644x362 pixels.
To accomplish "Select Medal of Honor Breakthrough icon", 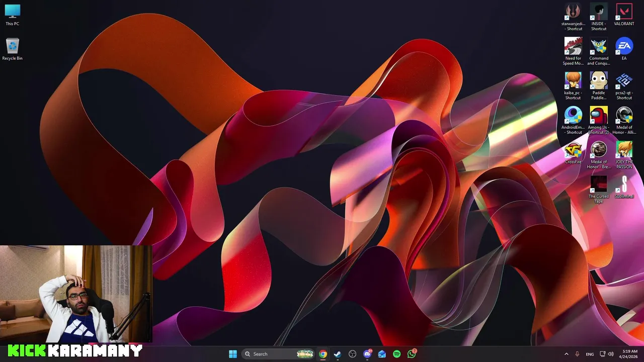I will (599, 155).
